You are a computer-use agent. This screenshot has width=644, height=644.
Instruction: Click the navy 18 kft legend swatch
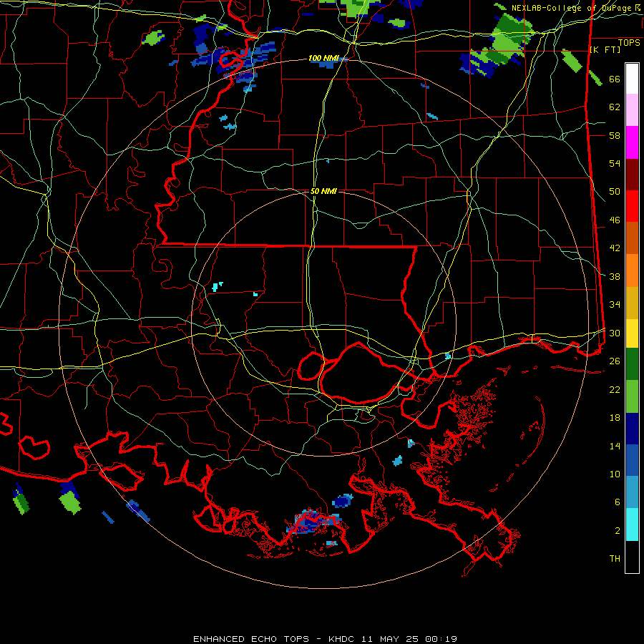coord(632,429)
